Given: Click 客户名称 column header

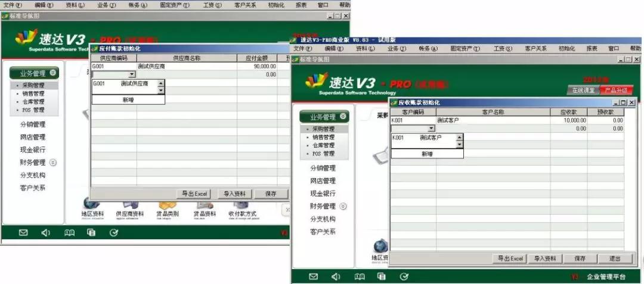Looking at the screenshot, I should pos(493,112).
